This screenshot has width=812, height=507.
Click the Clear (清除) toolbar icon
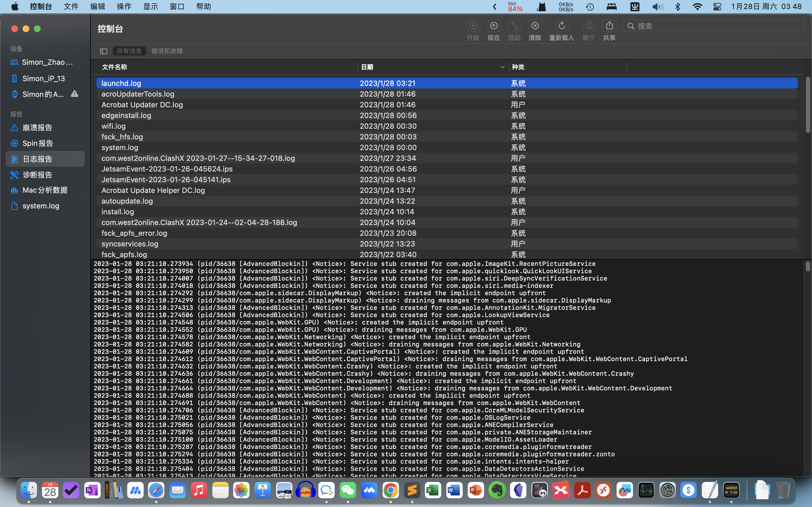pos(535,26)
